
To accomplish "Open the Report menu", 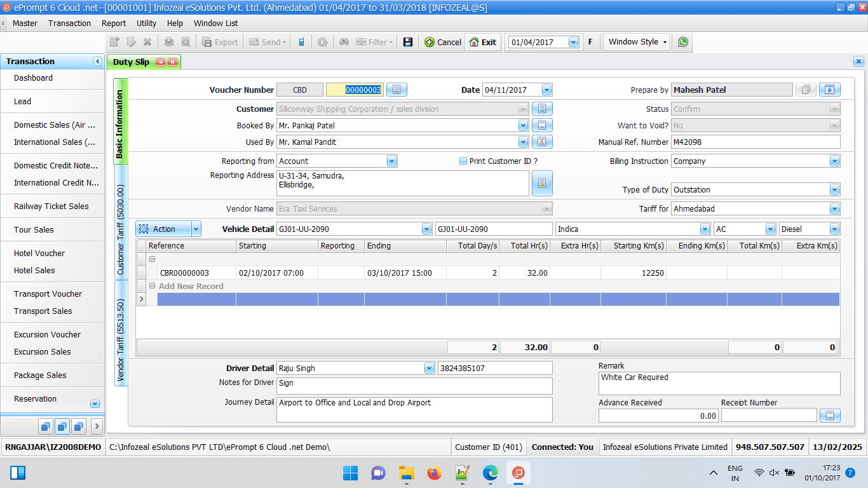I will point(114,23).
